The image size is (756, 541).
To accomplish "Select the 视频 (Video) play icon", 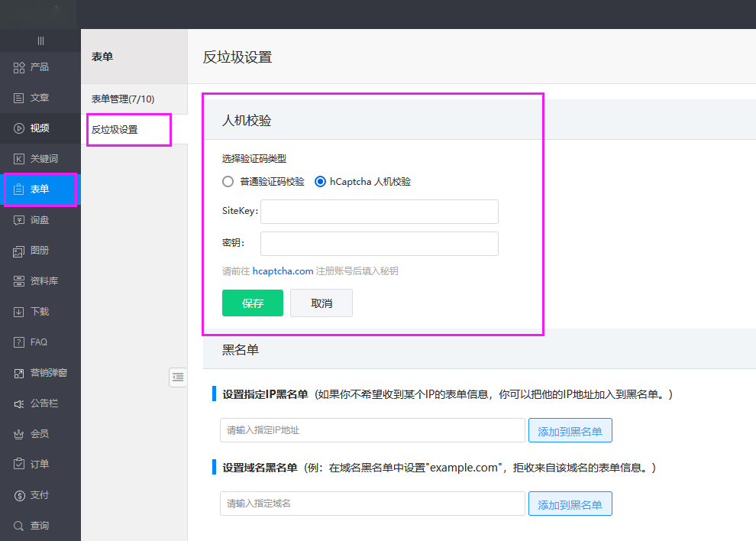I will click(19, 128).
